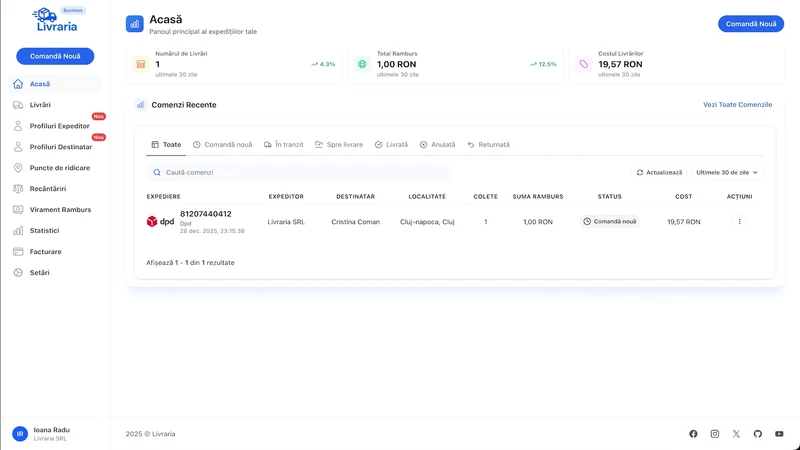Viewport: 800px width, 450px height.
Task: Click the Comandă nouă status badge
Action: coord(610,221)
